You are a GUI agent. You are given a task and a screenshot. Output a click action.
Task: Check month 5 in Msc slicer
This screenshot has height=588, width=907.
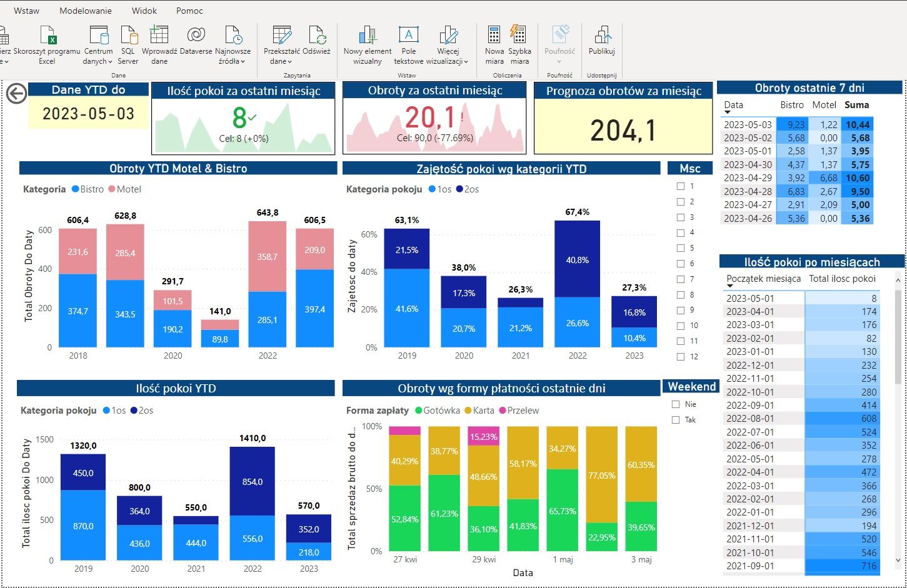(681, 248)
